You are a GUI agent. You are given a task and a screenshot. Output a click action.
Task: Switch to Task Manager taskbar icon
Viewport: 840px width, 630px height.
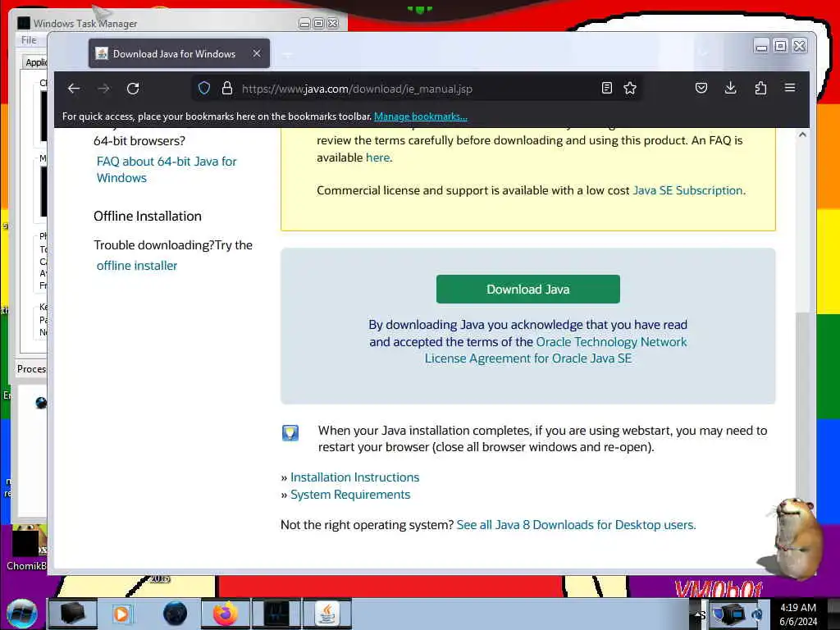276,614
